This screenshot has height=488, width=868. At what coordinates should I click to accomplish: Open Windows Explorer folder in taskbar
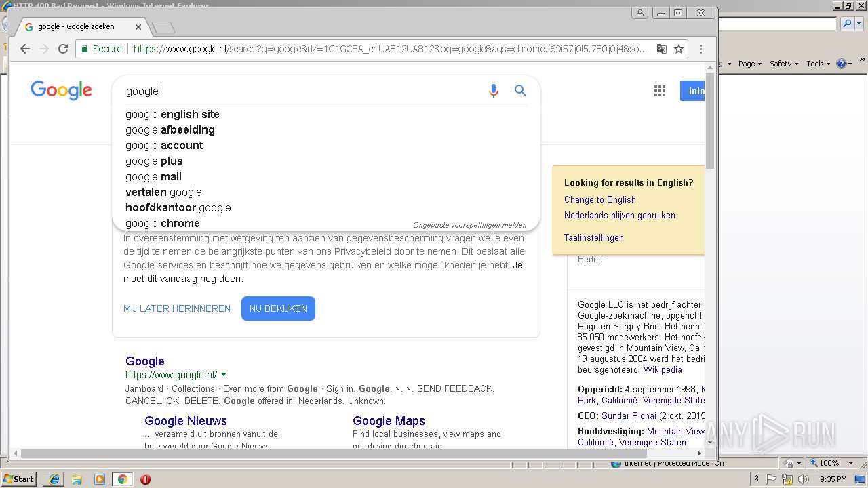77,479
